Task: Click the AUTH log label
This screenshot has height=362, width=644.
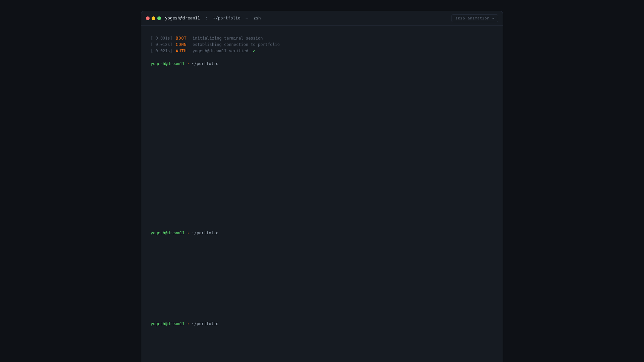Action: pos(181,51)
